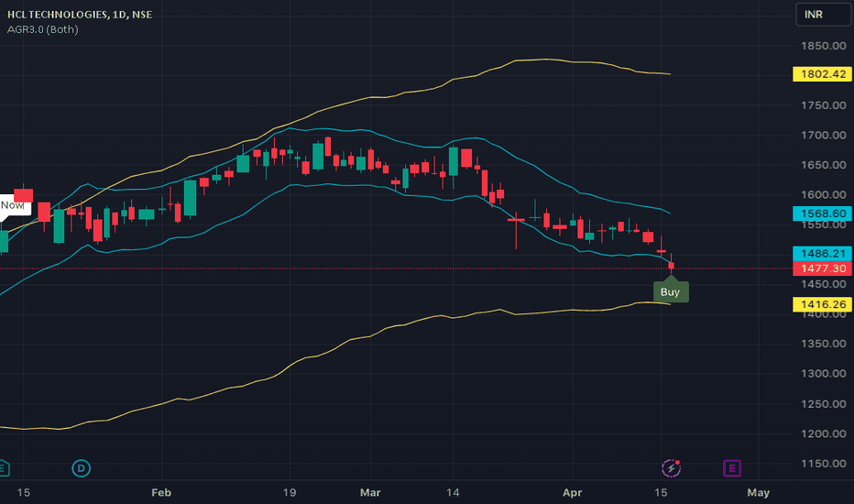Click the lightning bolt event icon
Viewport: 854px width, 504px height.
[671, 468]
